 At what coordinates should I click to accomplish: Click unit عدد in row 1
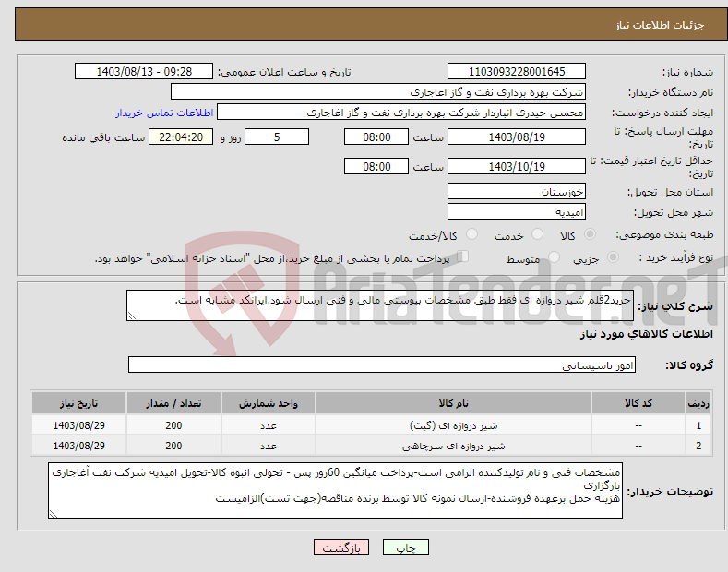(269, 425)
